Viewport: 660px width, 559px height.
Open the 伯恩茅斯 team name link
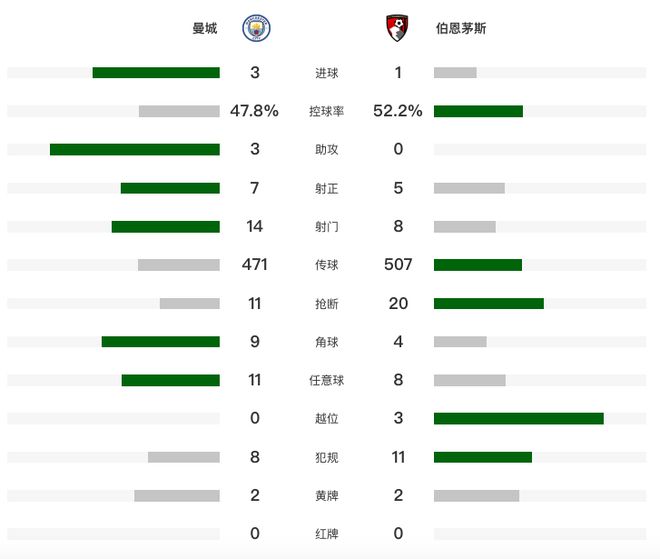click(x=462, y=29)
